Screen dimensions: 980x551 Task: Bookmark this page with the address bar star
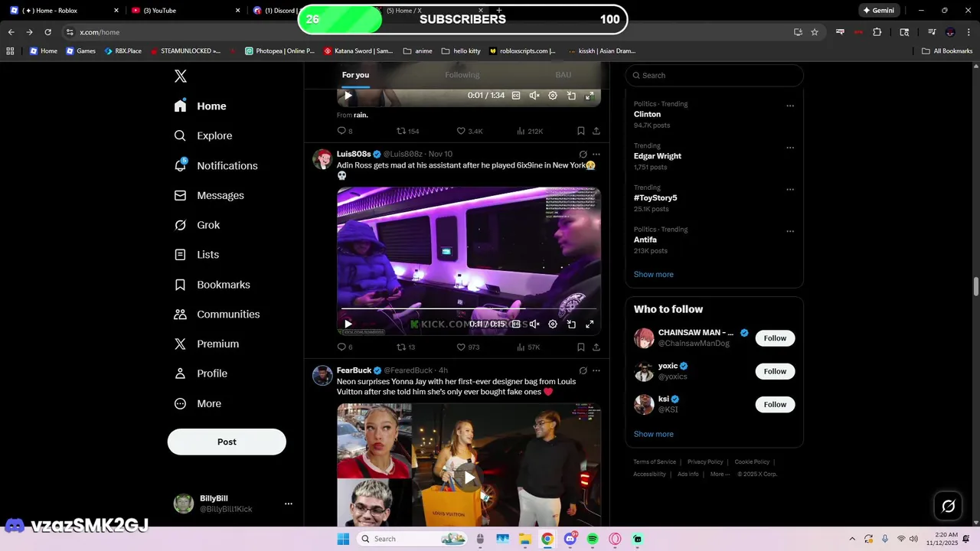[x=815, y=32]
